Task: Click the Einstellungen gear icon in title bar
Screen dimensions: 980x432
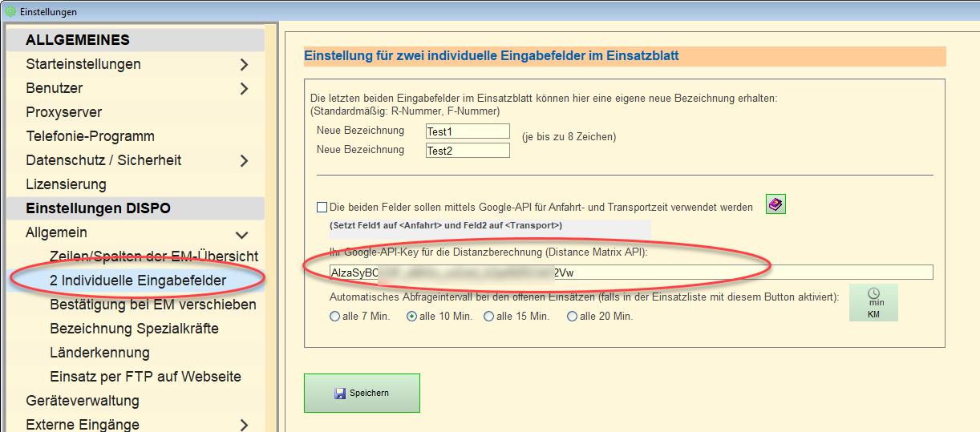Action: [x=10, y=11]
